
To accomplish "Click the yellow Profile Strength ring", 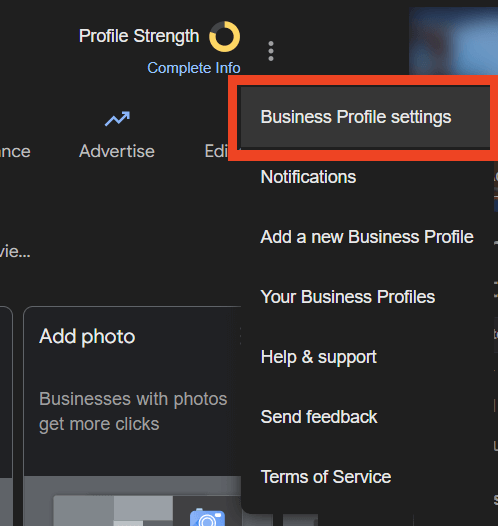I will (224, 37).
